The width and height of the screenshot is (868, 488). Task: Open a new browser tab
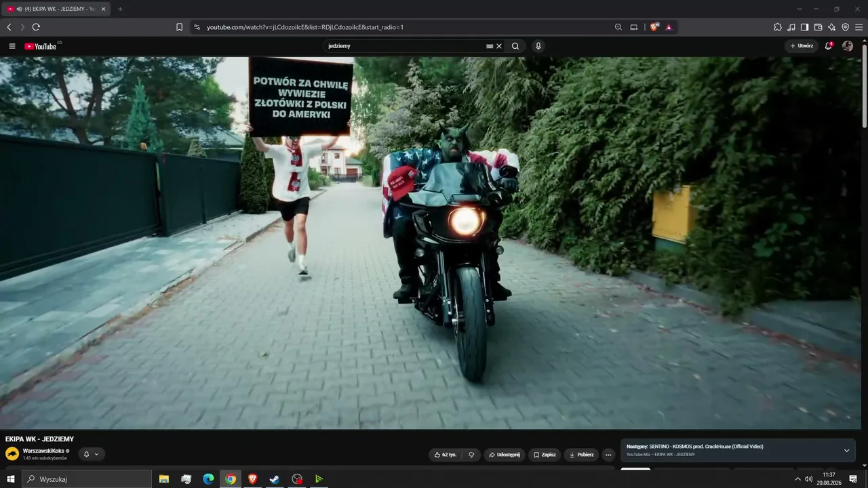(120, 9)
